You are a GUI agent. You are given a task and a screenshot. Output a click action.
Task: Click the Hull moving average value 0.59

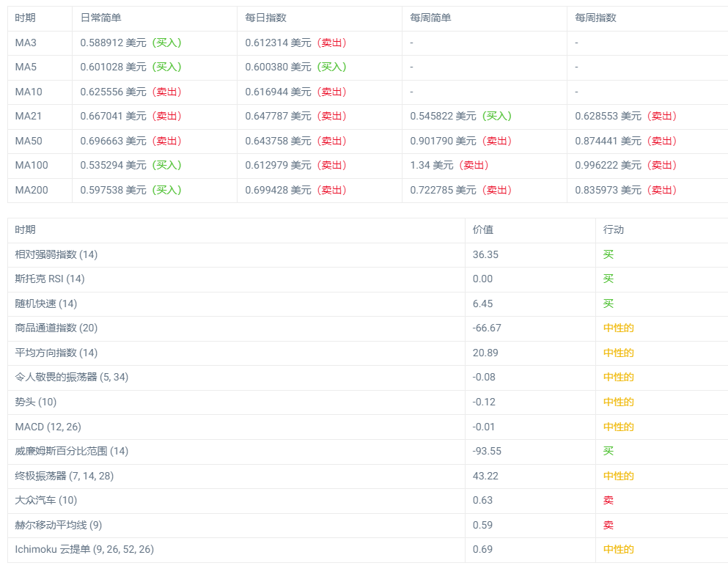[483, 525]
